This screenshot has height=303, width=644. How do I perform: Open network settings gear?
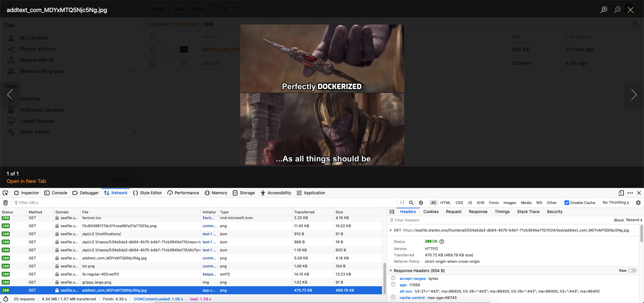(638, 203)
